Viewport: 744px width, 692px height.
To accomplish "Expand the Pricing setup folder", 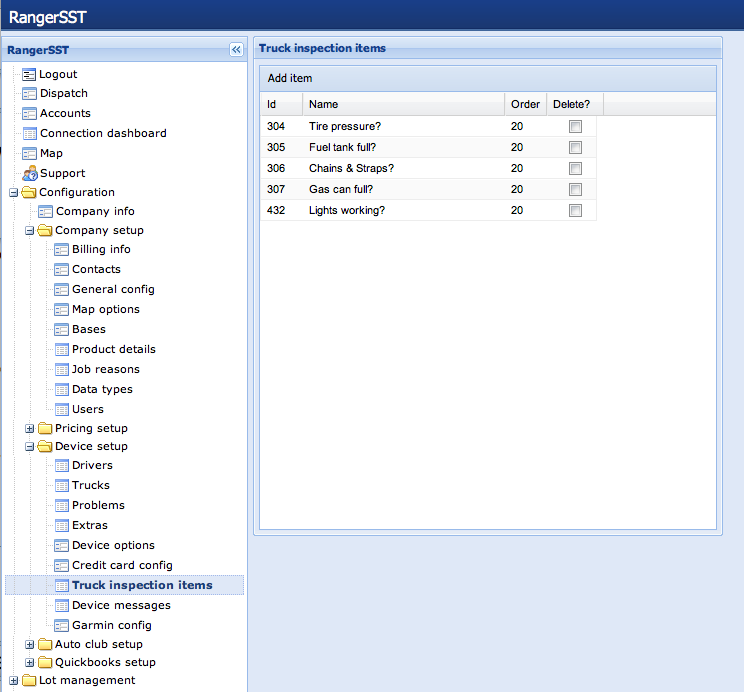I will (30, 428).
